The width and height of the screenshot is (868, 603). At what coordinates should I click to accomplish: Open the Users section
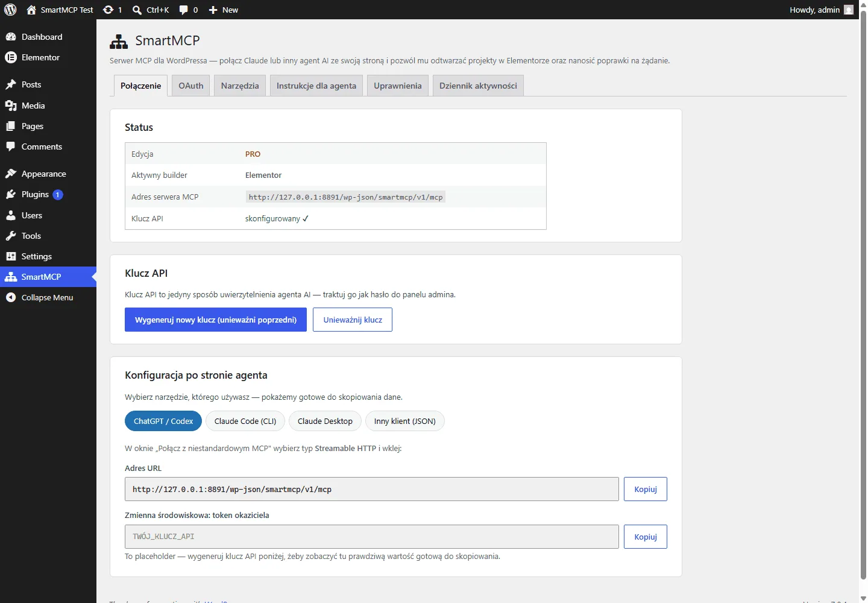tap(48, 215)
